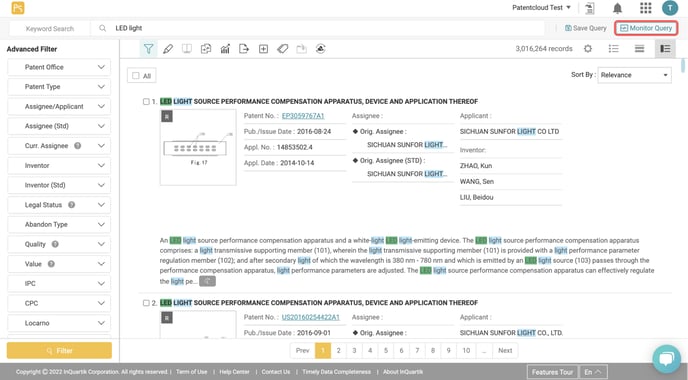This screenshot has height=380, width=688.
Task: Click the tag label icon
Action: pos(283,49)
